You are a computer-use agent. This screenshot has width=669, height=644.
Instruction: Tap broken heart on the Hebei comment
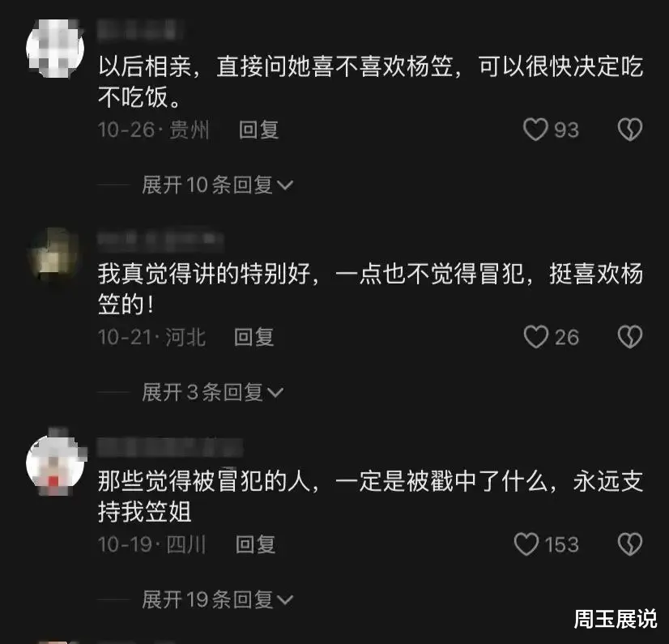(630, 337)
